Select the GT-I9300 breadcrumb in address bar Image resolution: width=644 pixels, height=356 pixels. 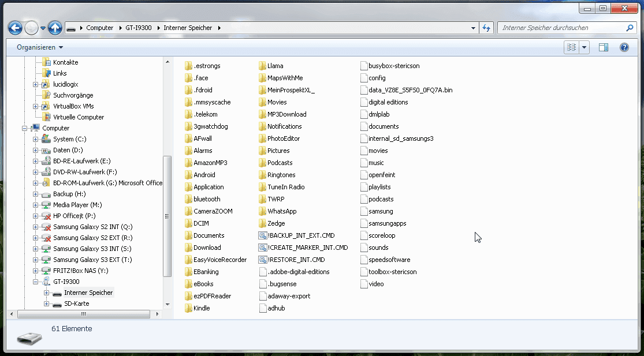point(139,28)
